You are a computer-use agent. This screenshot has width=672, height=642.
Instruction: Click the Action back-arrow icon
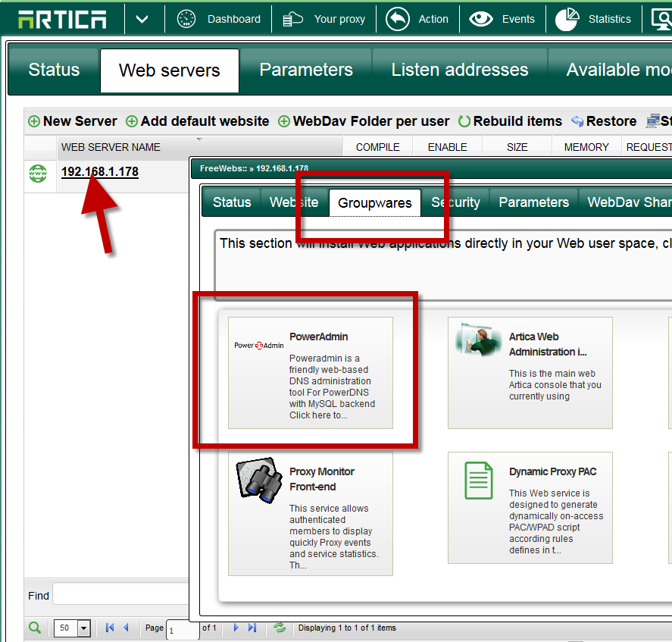[398, 19]
